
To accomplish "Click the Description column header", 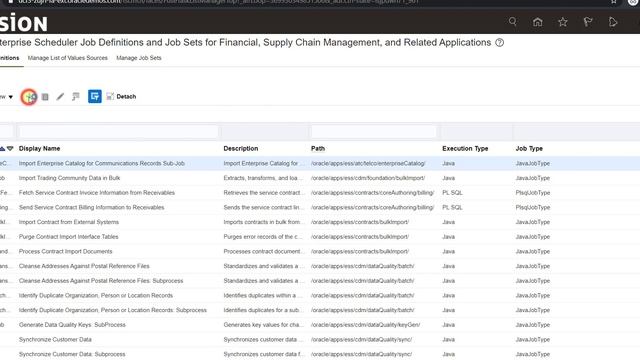I will pyautogui.click(x=241, y=149).
